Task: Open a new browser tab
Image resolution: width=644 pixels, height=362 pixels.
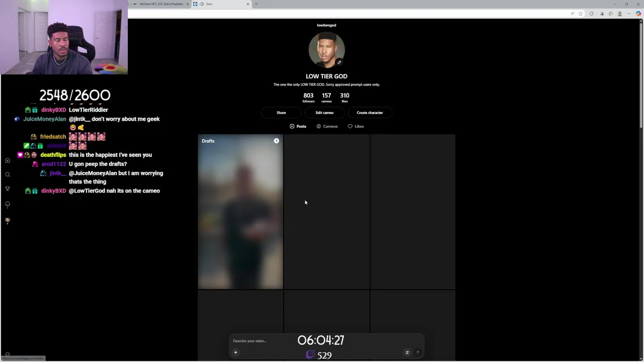Action: [256, 4]
